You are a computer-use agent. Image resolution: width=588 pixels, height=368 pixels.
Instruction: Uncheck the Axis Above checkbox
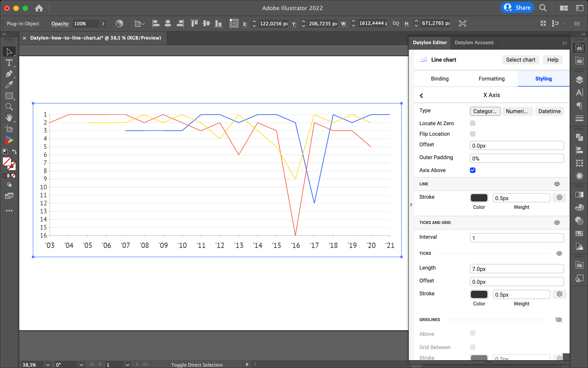(473, 170)
